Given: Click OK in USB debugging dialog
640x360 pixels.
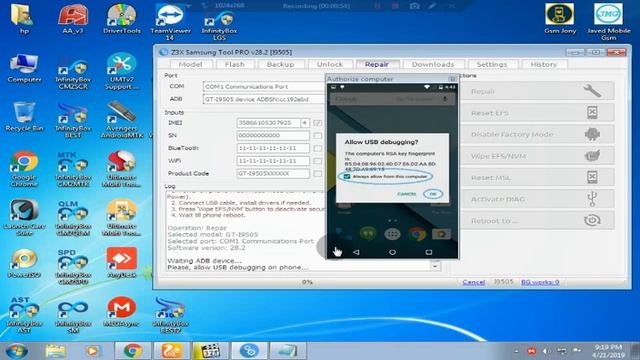Looking at the screenshot, I should pyautogui.click(x=433, y=194).
